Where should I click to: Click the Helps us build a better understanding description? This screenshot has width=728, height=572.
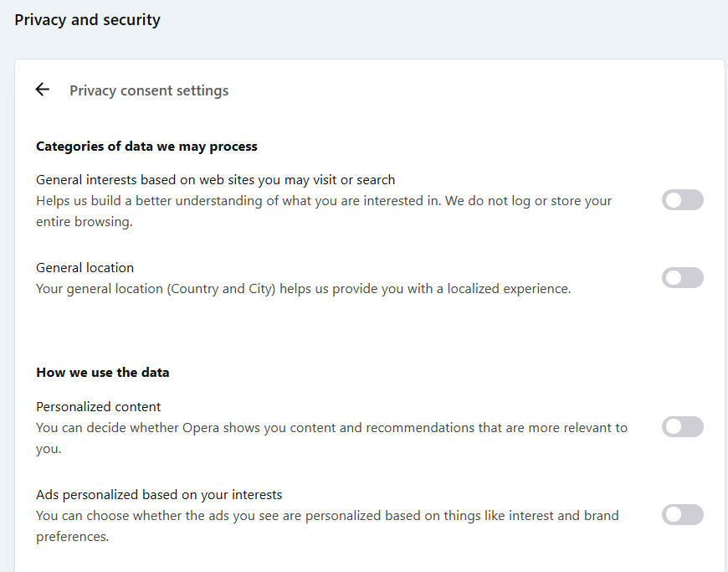(x=324, y=211)
